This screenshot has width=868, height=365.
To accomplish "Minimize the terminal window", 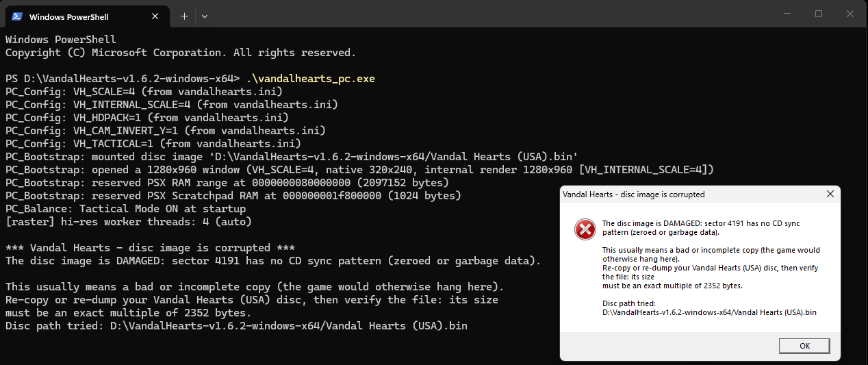I will (x=788, y=14).
